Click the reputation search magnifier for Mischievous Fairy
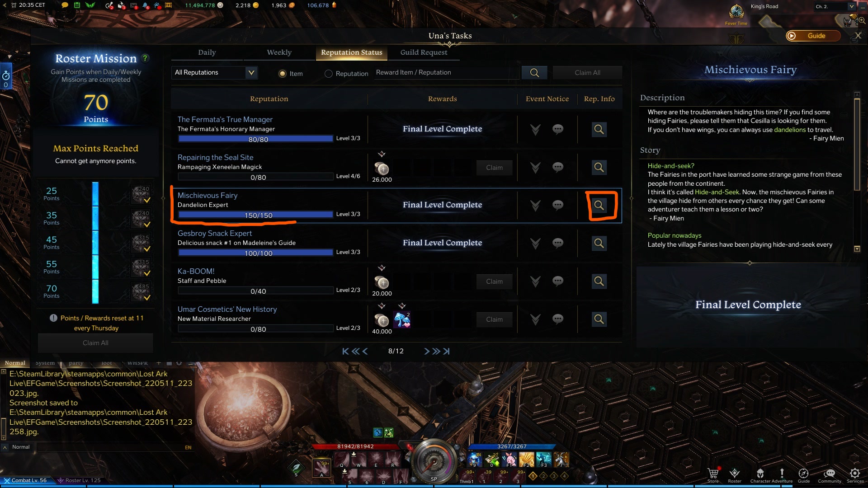This screenshot has width=868, height=488. (599, 205)
